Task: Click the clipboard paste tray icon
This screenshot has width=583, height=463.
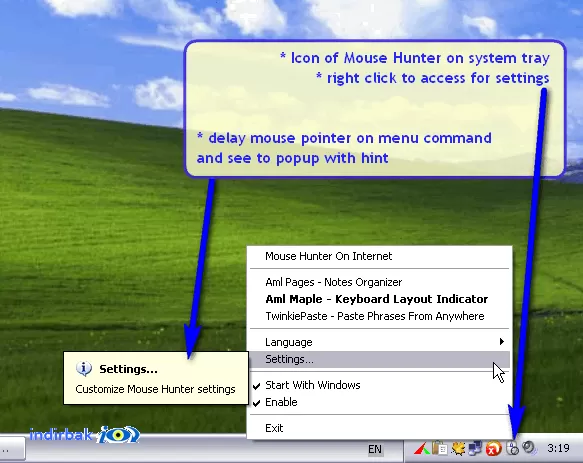Action: coord(440,448)
